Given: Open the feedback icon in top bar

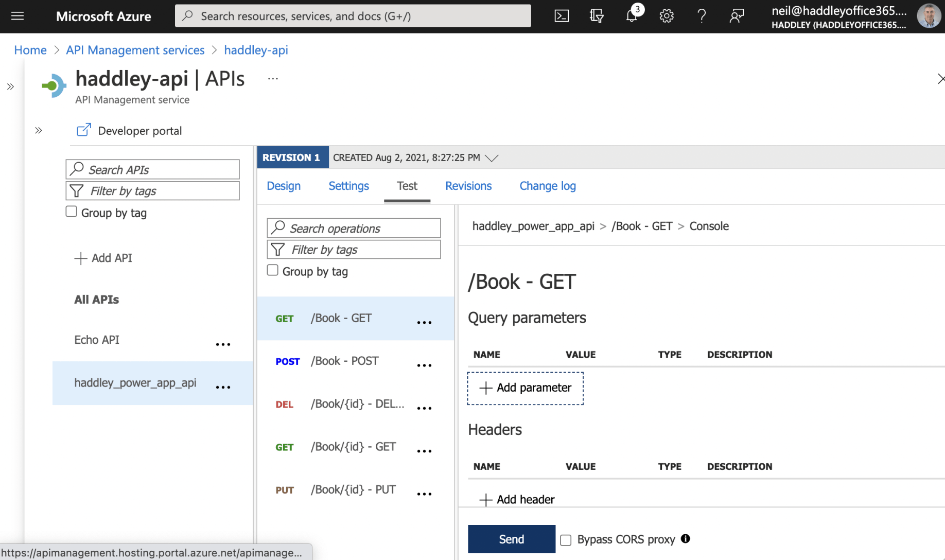Looking at the screenshot, I should point(737,16).
